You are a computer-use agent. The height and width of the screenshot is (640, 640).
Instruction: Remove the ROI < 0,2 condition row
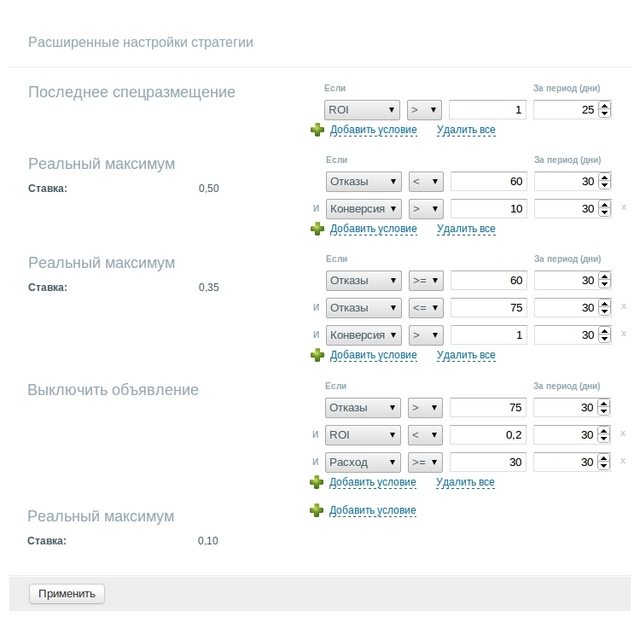coord(624,434)
